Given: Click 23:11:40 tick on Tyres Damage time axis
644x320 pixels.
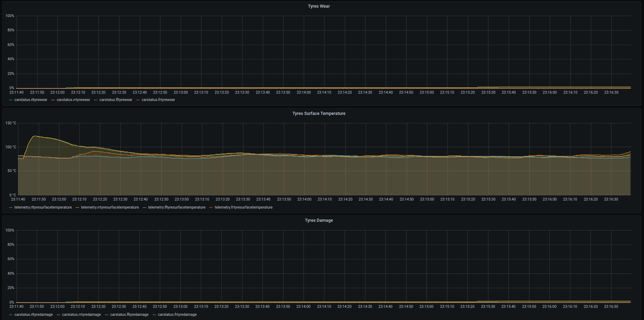Looking at the screenshot, I should click(x=16, y=307).
